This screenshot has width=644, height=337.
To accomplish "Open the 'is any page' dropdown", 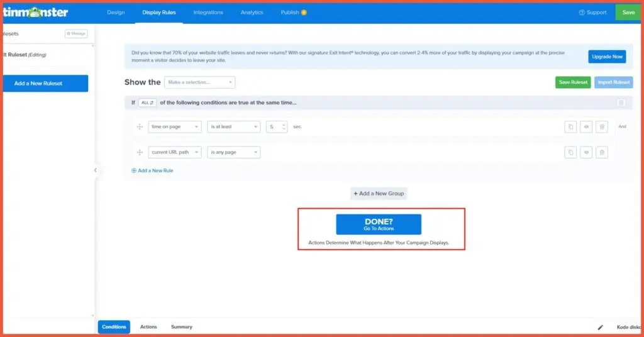I will (x=233, y=152).
